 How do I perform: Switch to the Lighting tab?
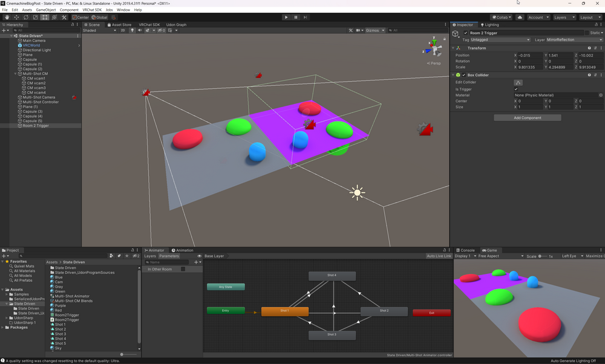[x=489, y=25]
